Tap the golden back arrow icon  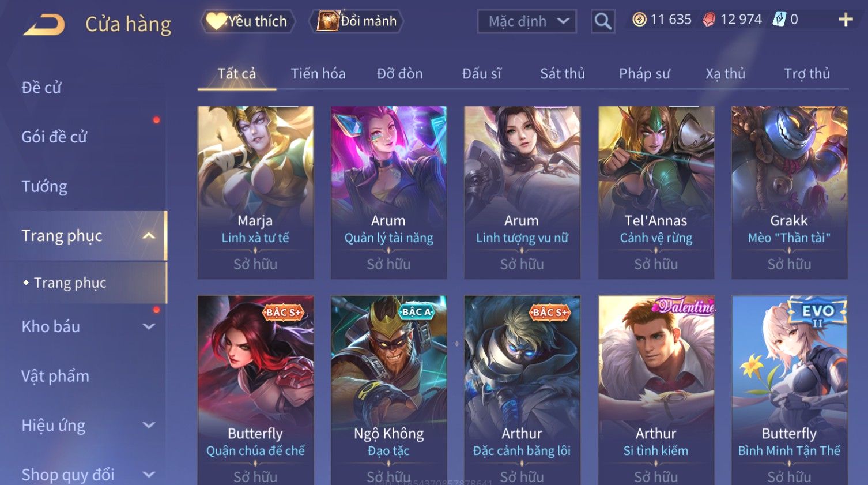pos(44,25)
